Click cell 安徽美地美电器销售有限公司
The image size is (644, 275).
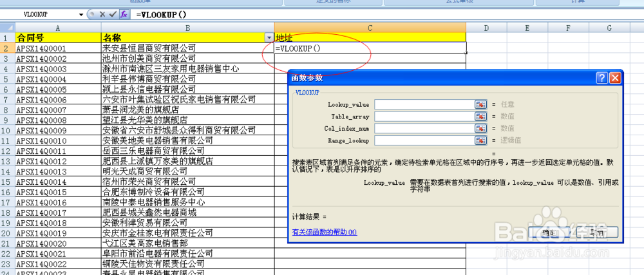(x=187, y=141)
